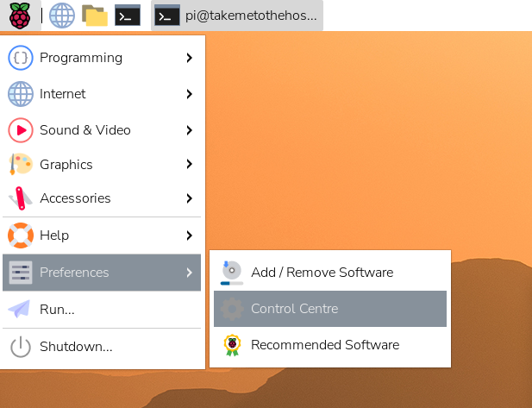The width and height of the screenshot is (532, 408).
Task: Open the Internet menu entry
Action: point(102,94)
